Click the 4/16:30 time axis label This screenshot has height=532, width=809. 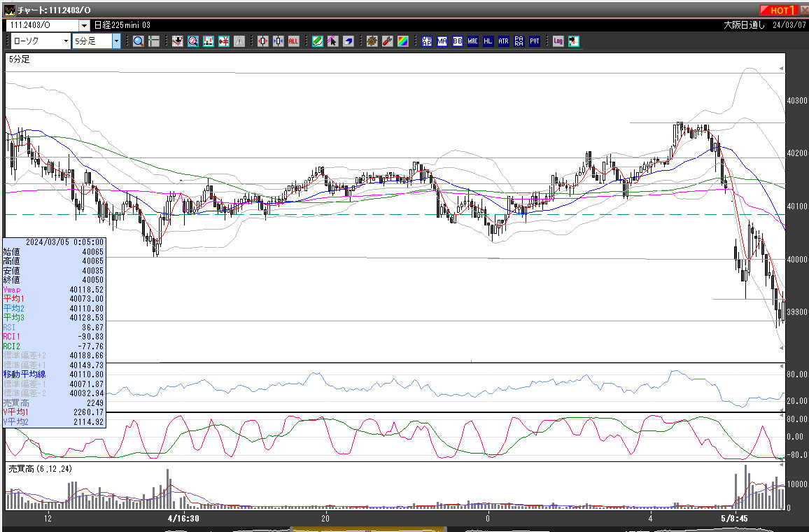(183, 518)
